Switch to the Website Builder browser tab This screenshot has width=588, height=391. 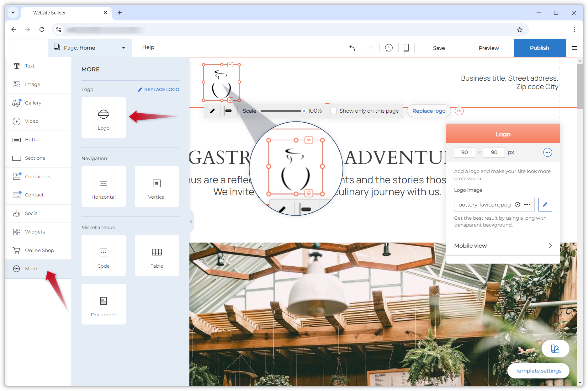coord(50,13)
